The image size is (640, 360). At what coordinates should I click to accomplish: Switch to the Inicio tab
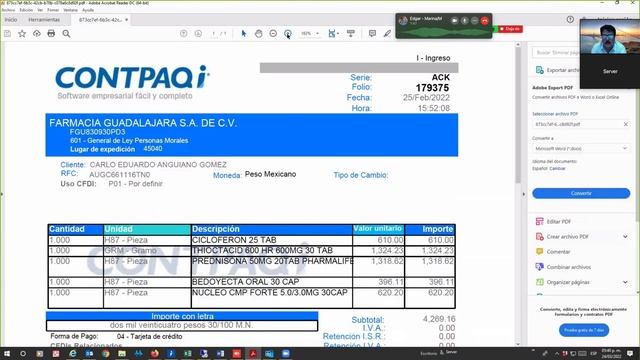click(11, 20)
